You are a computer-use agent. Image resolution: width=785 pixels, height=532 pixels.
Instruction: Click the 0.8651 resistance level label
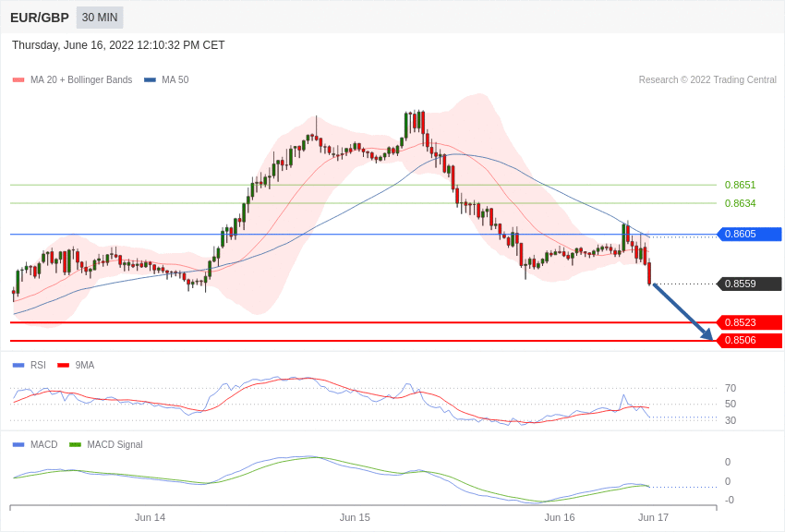coord(740,185)
